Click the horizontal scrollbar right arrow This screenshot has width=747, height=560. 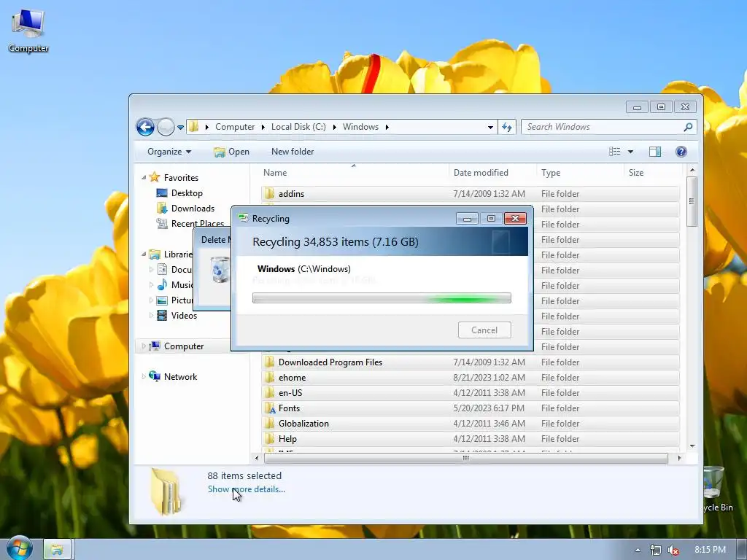pyautogui.click(x=679, y=458)
